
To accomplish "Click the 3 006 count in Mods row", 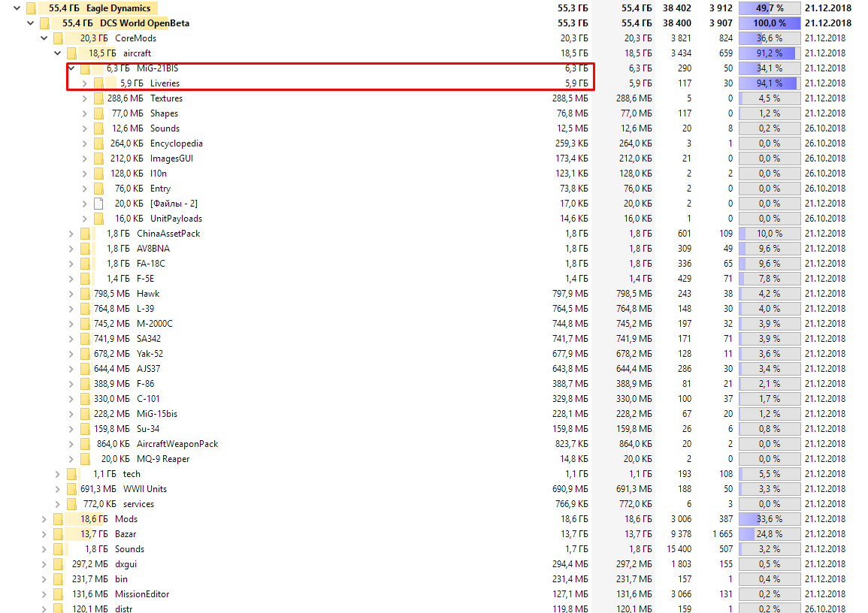I will (680, 519).
